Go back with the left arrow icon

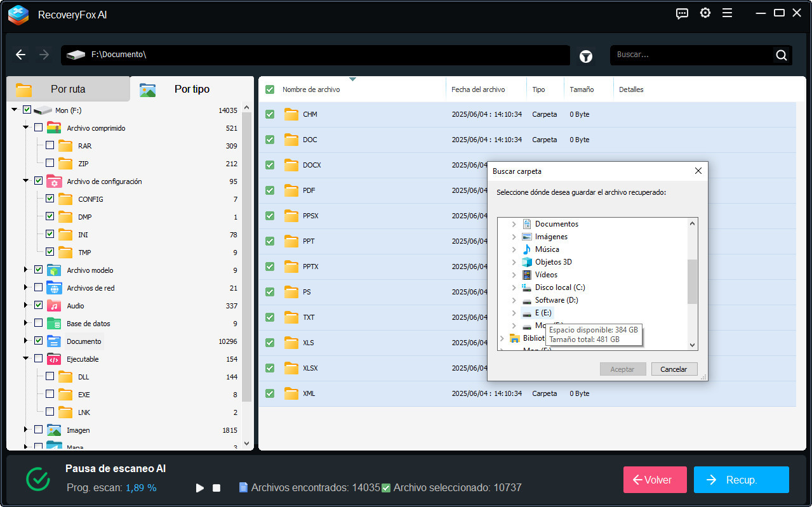[20, 55]
